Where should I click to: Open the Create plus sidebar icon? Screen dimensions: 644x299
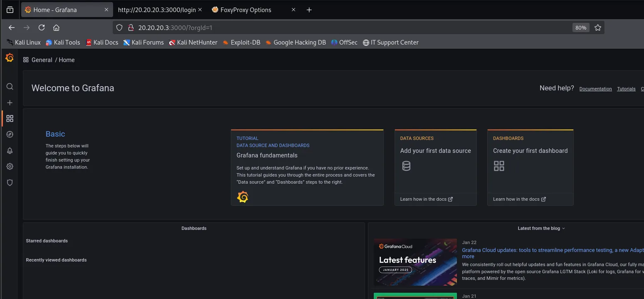coord(10,103)
